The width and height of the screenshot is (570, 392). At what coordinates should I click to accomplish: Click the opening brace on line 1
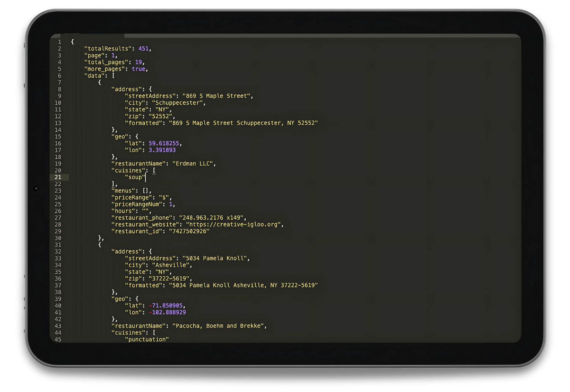(72, 42)
